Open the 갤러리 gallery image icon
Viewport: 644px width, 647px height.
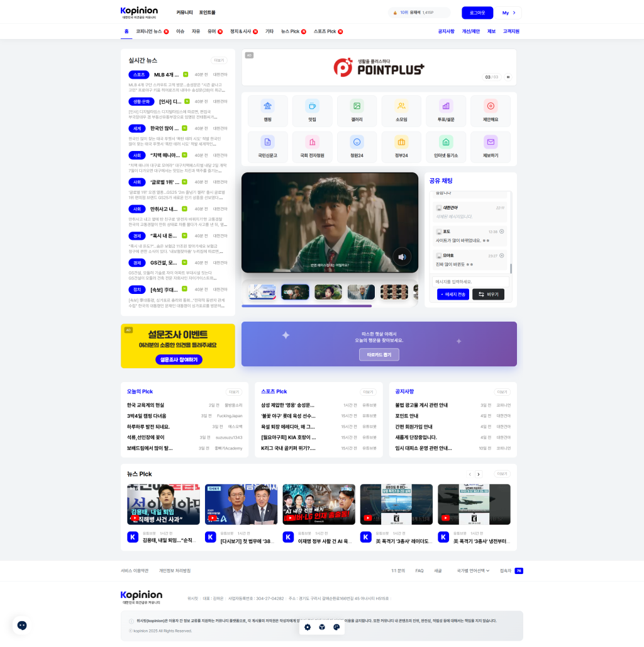pyautogui.click(x=357, y=106)
